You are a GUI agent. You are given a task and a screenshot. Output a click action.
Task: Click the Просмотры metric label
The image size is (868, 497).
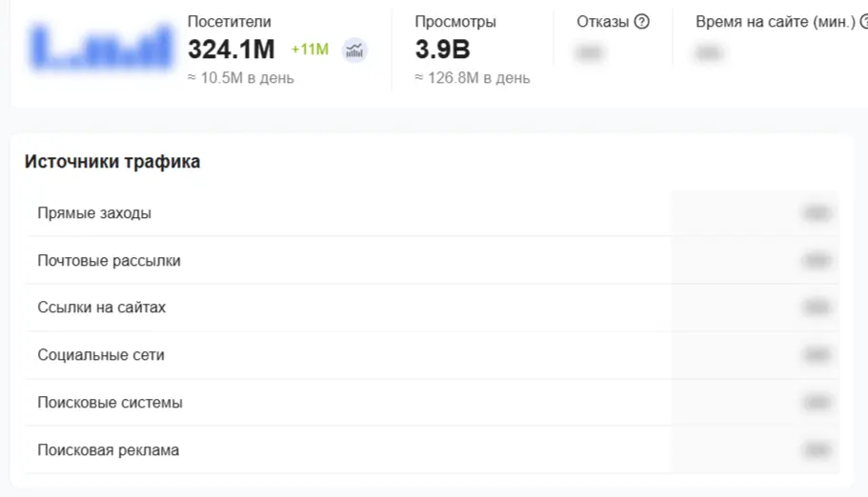pyautogui.click(x=455, y=22)
